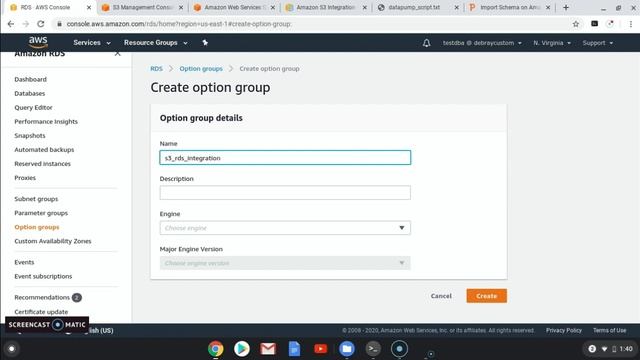Open YouTube from the shelf
Image resolution: width=640 pixels, height=360 pixels.
pos(320,349)
